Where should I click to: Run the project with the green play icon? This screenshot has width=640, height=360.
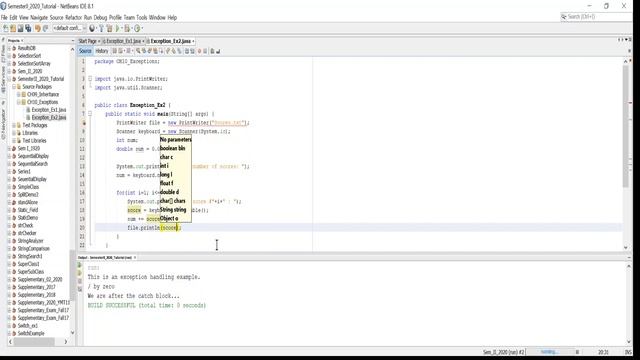[118, 28]
